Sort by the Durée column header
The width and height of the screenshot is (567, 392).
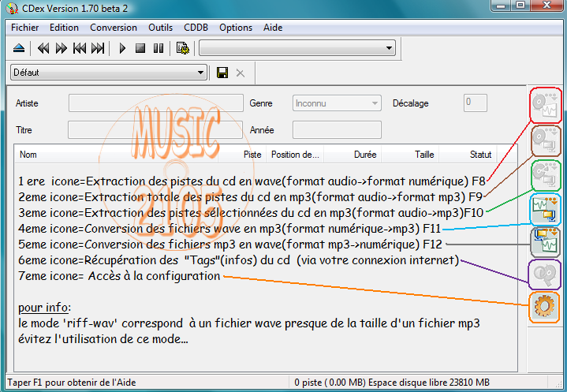353,155
